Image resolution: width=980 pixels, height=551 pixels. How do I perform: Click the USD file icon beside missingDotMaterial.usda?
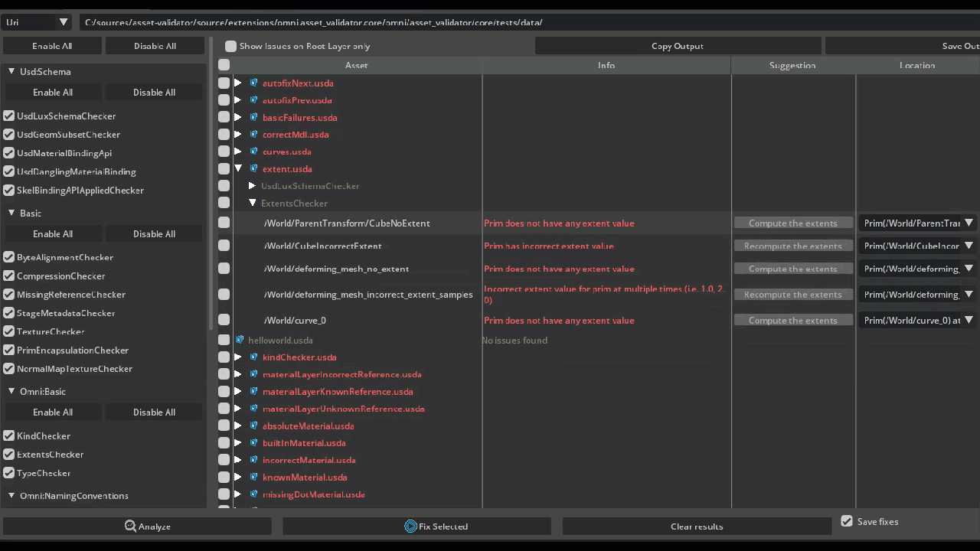(254, 494)
